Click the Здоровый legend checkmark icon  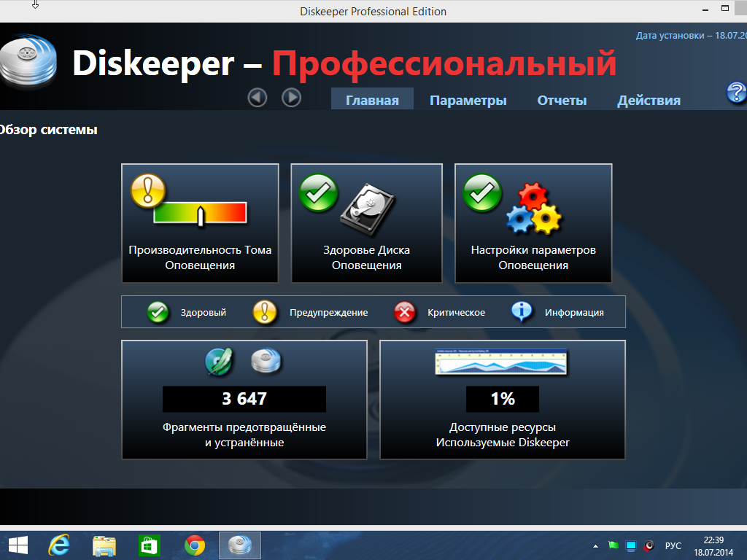(x=158, y=312)
